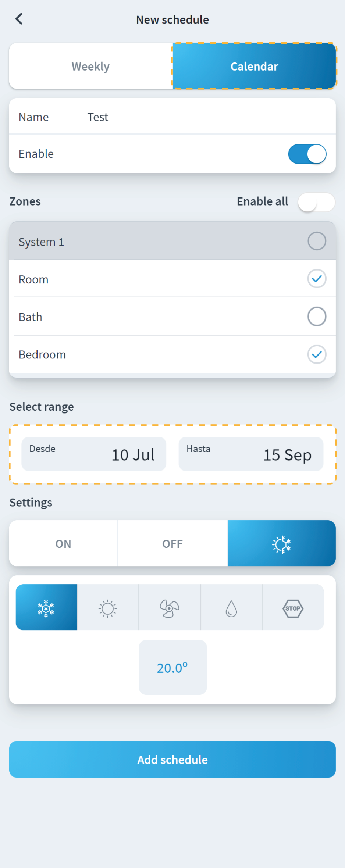Image resolution: width=345 pixels, height=868 pixels.
Task: Open the Desde start date picker
Action: click(94, 454)
